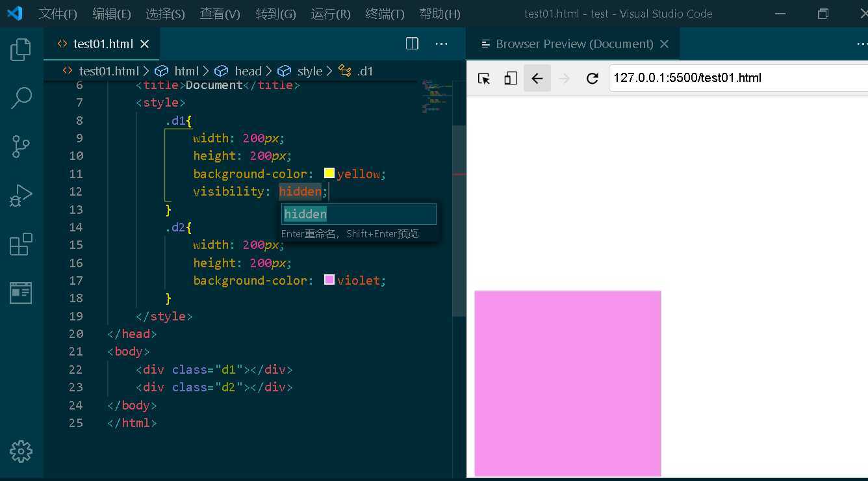Viewport: 868px width, 481px height.
Task: Open the Extensions view
Action: coord(21,244)
